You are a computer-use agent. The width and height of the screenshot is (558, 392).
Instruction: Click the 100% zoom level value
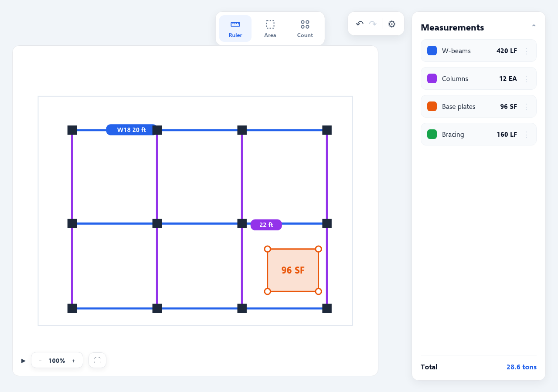pos(57,361)
